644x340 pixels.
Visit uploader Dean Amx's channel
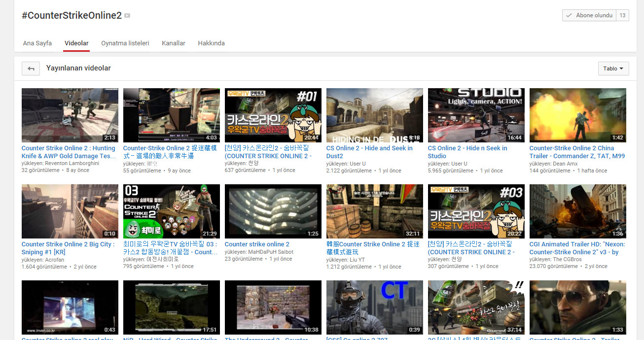click(565, 164)
